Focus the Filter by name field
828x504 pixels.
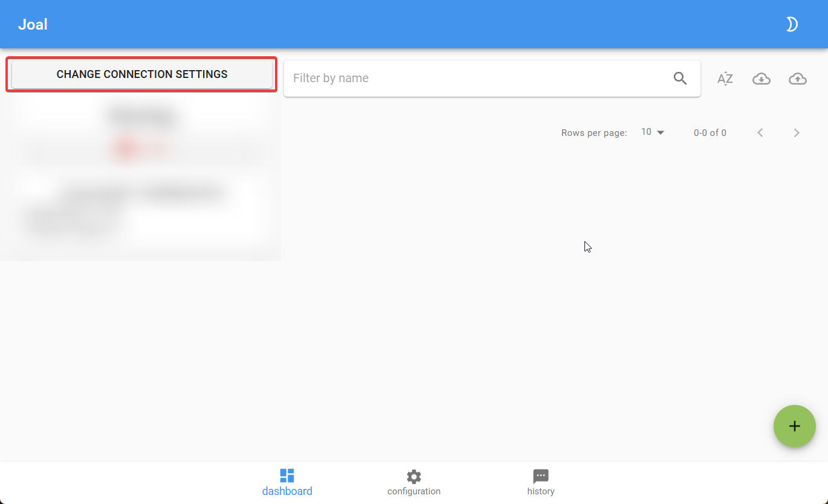point(477,78)
